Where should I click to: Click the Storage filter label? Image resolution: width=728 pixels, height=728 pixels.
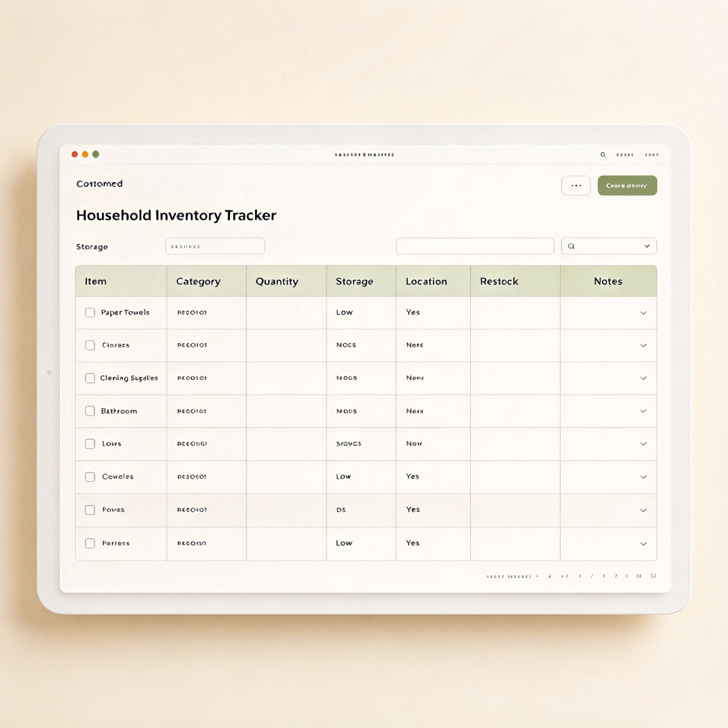tap(92, 247)
